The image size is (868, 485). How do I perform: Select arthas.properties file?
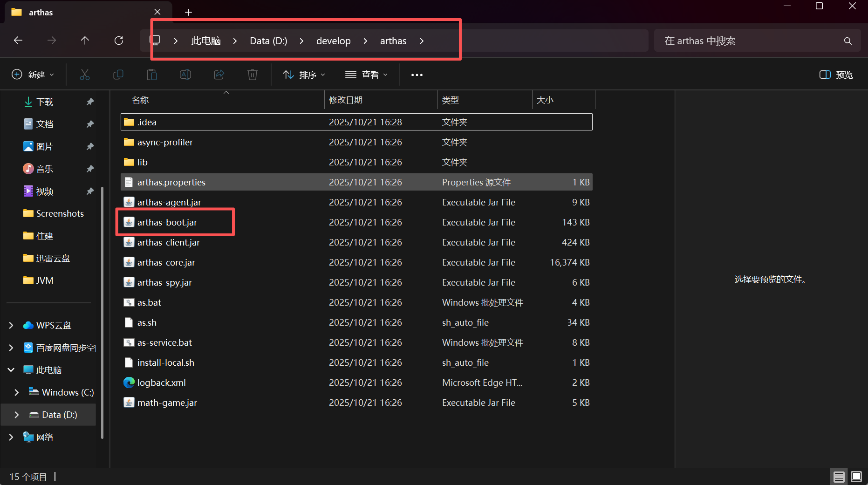356,182
